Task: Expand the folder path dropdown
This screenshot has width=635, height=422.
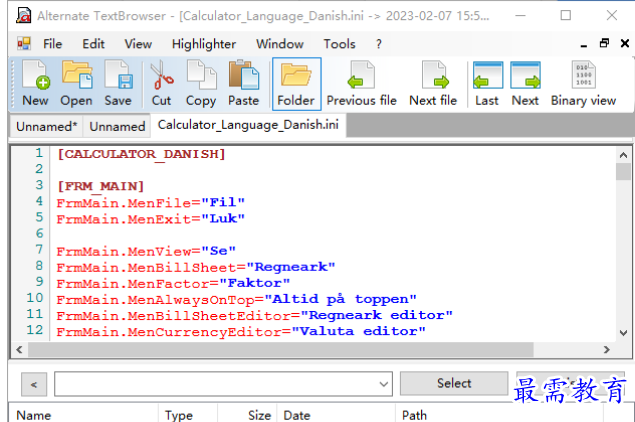Action: point(384,384)
